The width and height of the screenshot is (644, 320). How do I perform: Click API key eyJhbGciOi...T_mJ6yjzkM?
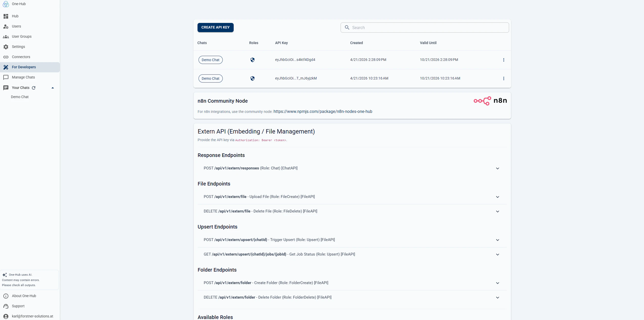(x=296, y=78)
